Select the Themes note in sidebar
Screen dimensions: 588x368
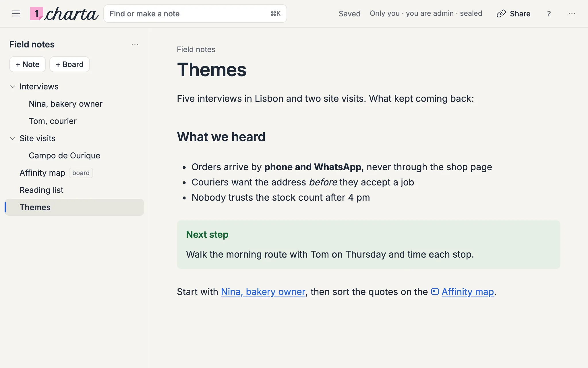click(x=75, y=207)
